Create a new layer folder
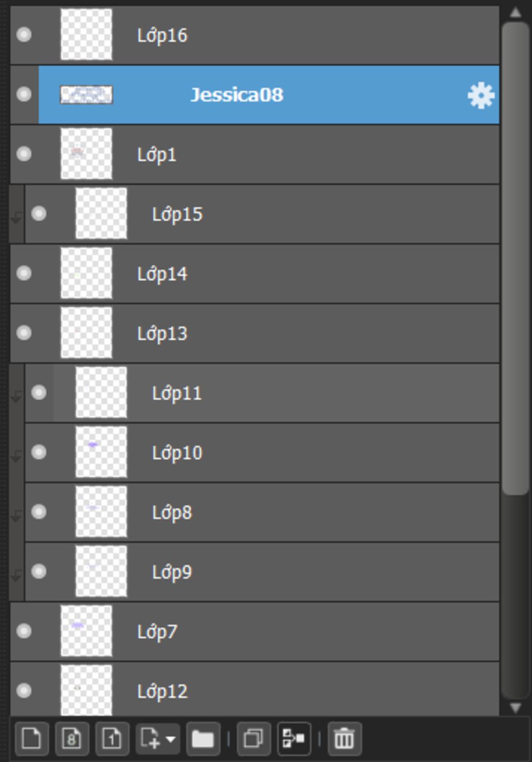 coord(203,738)
